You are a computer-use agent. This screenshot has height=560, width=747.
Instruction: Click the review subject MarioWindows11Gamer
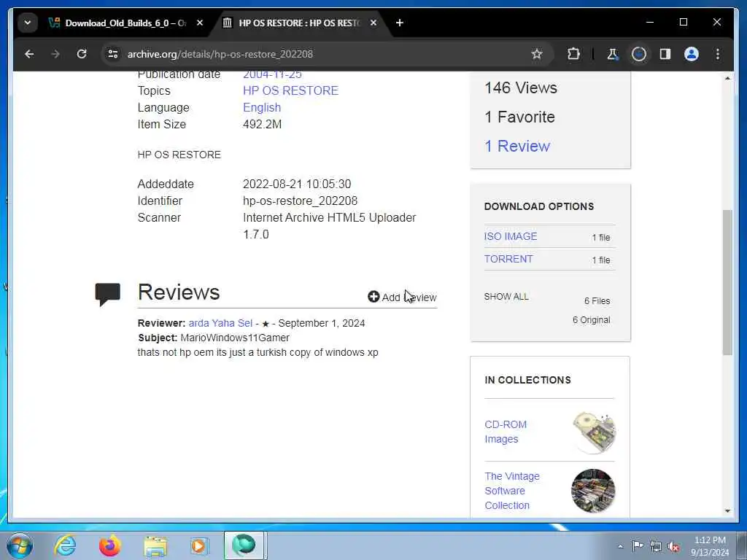pyautogui.click(x=235, y=338)
